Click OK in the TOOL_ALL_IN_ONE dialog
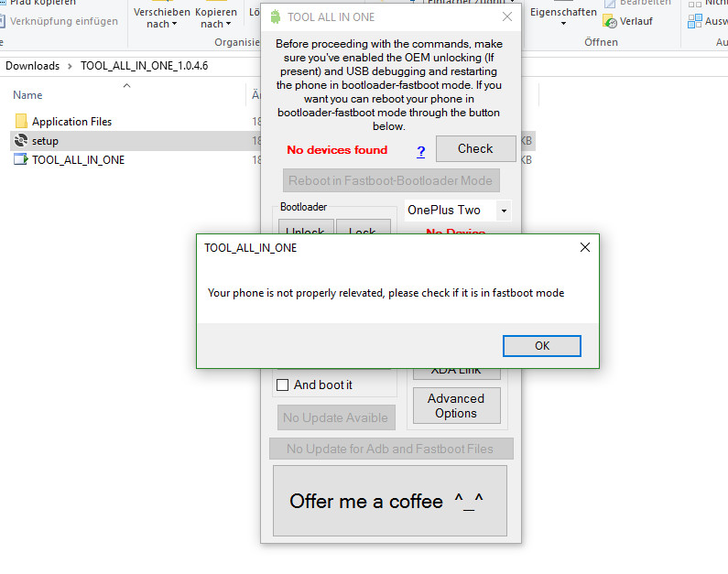 [x=541, y=346]
